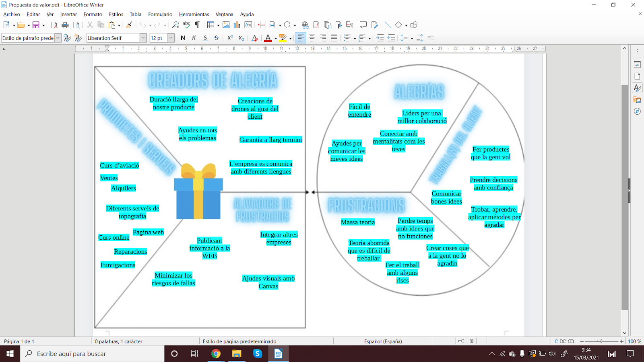Toggle italic (K) formatting

[194, 38]
